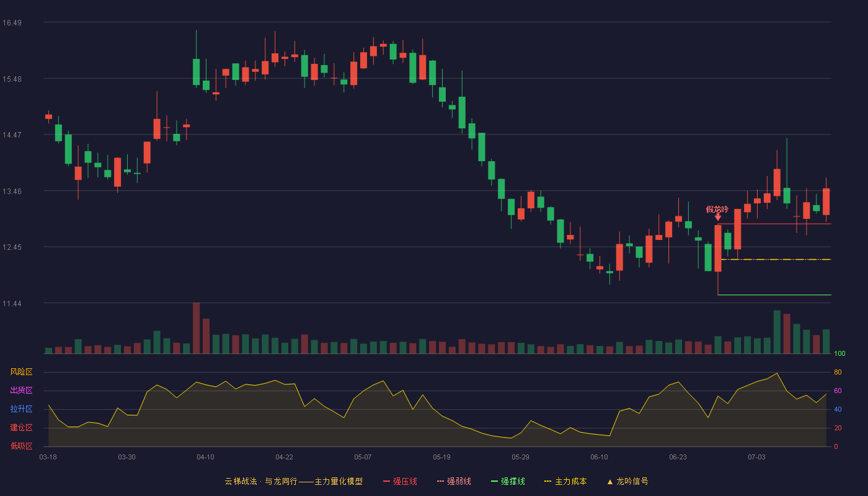Toggle the 强弱线 legend series

(454, 481)
